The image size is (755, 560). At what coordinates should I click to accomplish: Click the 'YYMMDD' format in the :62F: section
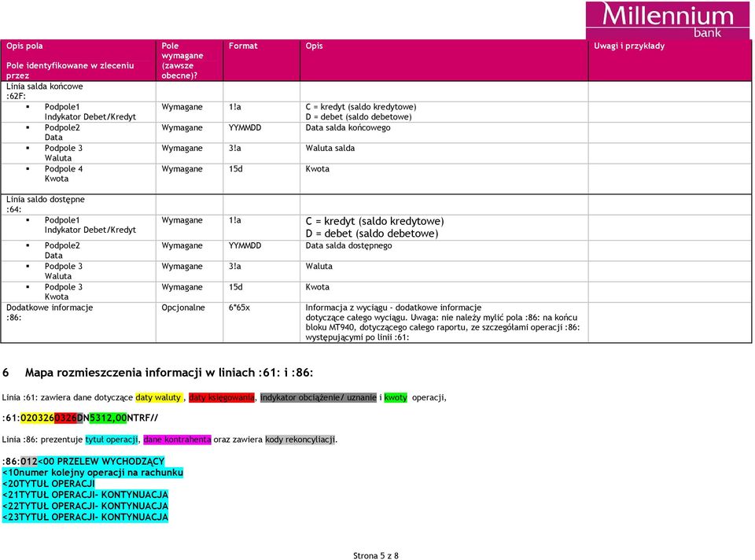245,127
